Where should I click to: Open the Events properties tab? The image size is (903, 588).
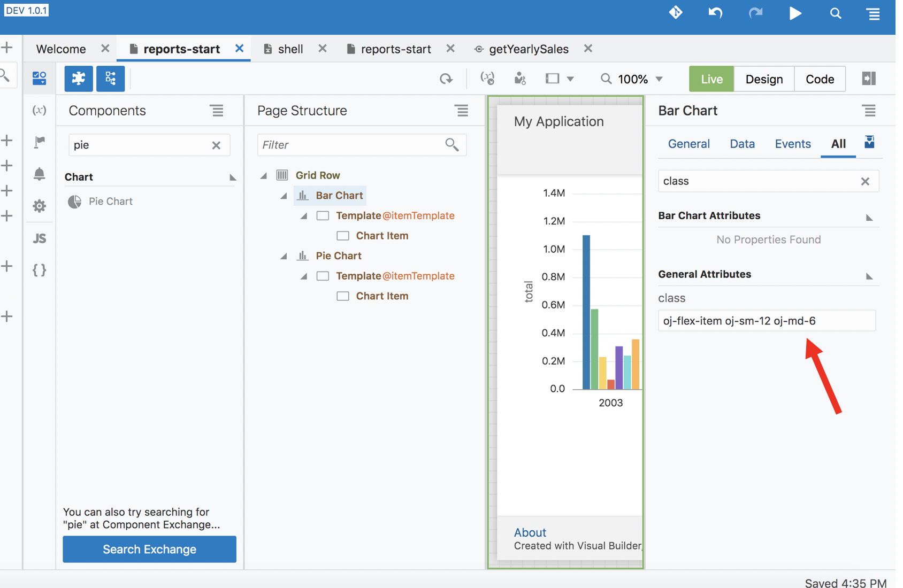point(792,144)
